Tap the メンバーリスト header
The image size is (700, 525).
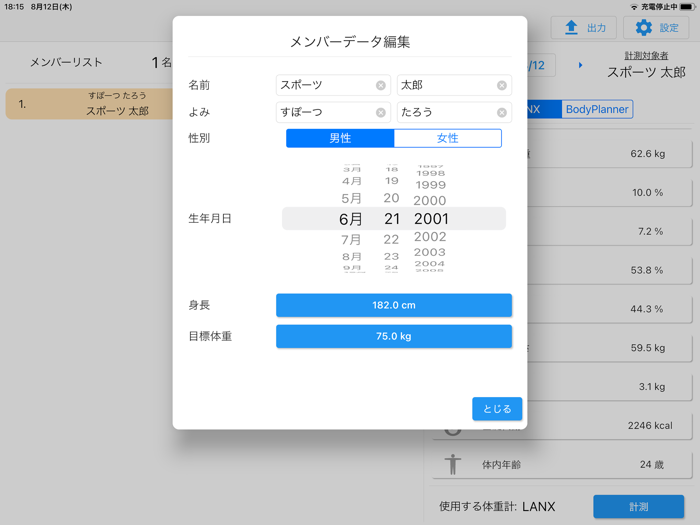click(x=66, y=62)
